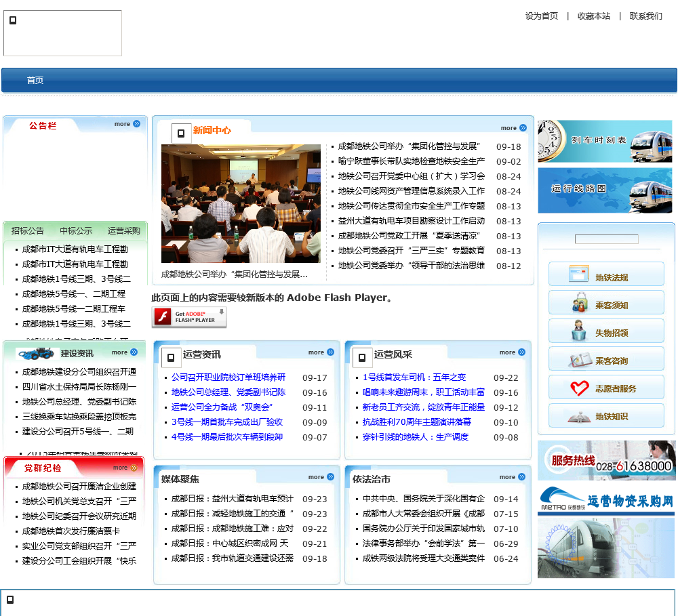Open the 首页 navigation tab

coord(35,81)
